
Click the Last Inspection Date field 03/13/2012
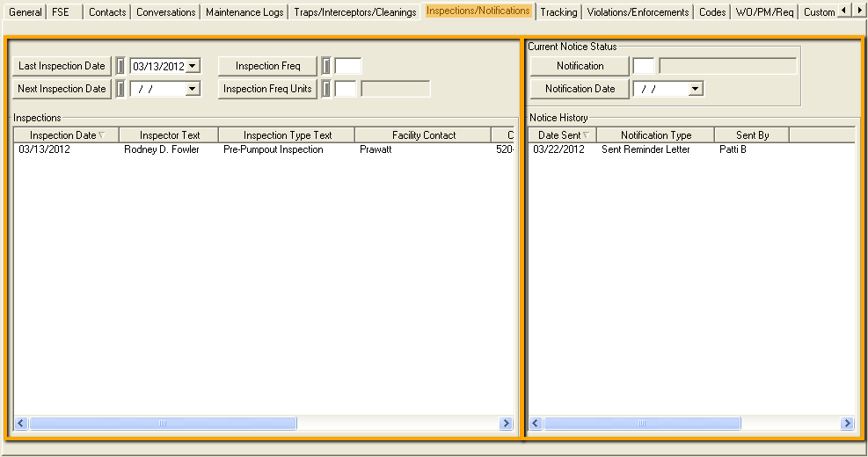pos(158,66)
